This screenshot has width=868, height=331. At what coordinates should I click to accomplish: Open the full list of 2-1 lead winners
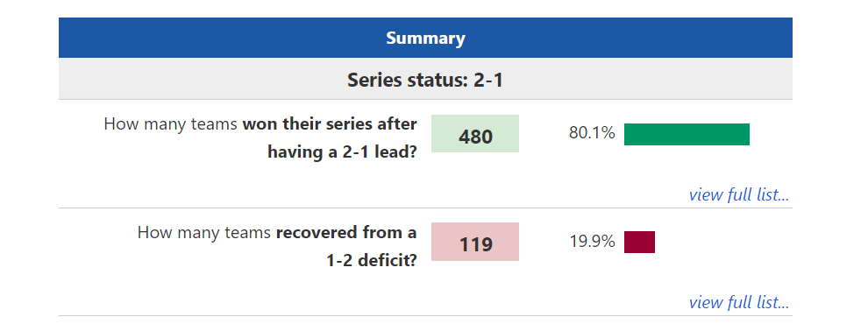tap(738, 195)
